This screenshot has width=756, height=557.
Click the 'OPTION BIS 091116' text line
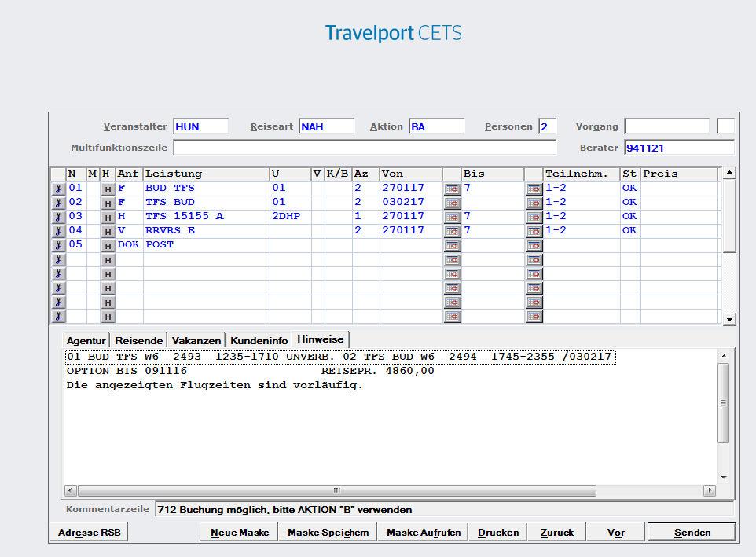coord(127,371)
